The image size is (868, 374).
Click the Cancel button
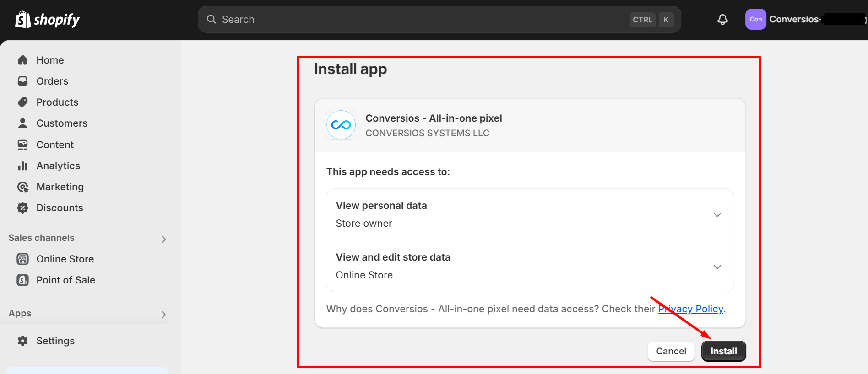point(671,351)
